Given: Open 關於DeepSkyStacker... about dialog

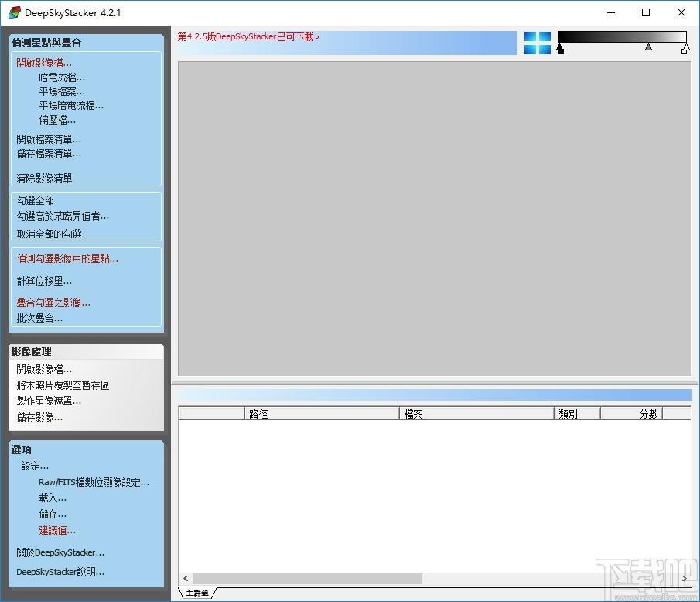Looking at the screenshot, I should pos(60,552).
